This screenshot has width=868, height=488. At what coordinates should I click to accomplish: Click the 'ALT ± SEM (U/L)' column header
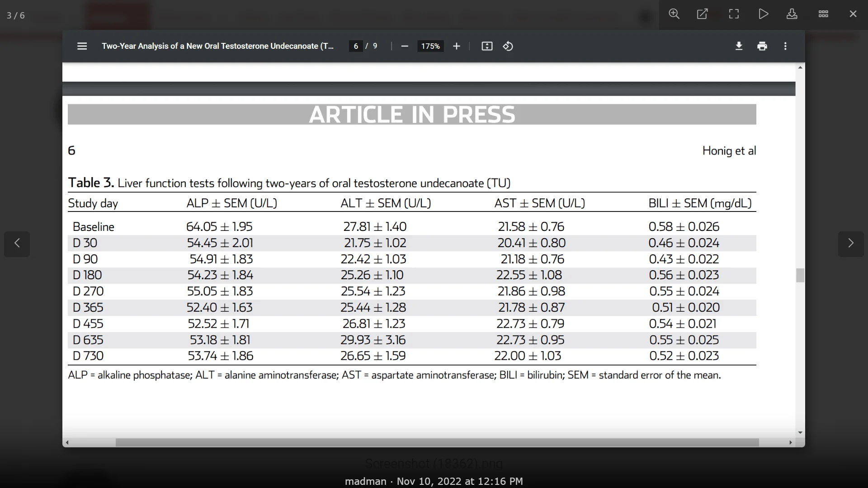point(386,203)
